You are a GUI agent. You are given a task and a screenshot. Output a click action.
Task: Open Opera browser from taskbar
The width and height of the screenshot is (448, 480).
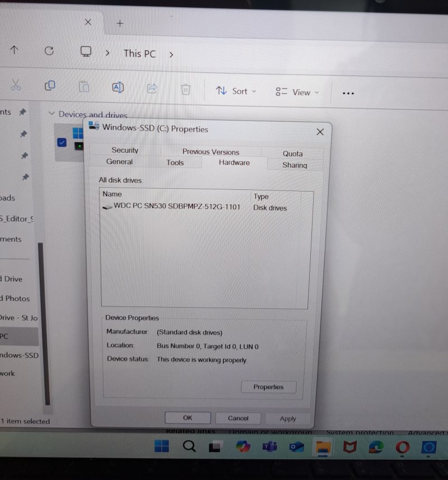tap(403, 448)
